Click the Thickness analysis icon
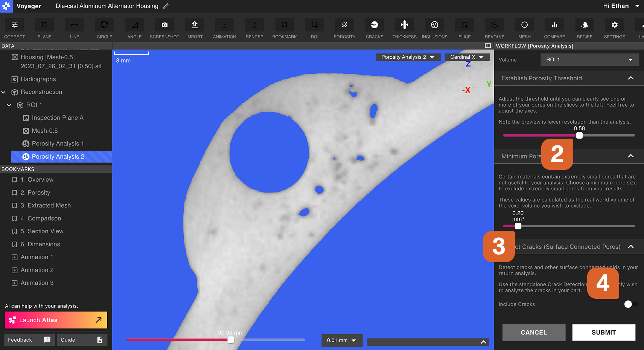The height and width of the screenshot is (350, 644). pyautogui.click(x=405, y=25)
